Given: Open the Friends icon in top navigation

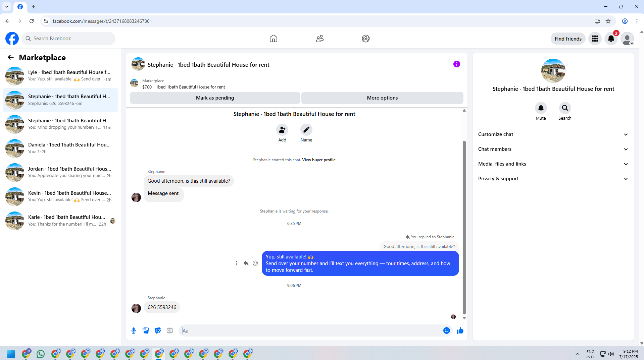Looking at the screenshot, I should pos(320,39).
